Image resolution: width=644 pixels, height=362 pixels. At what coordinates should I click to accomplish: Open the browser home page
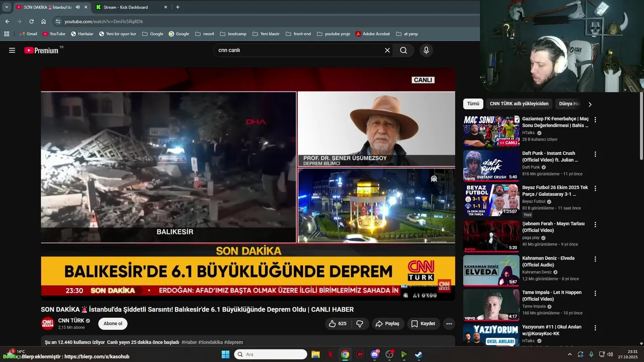43,22
